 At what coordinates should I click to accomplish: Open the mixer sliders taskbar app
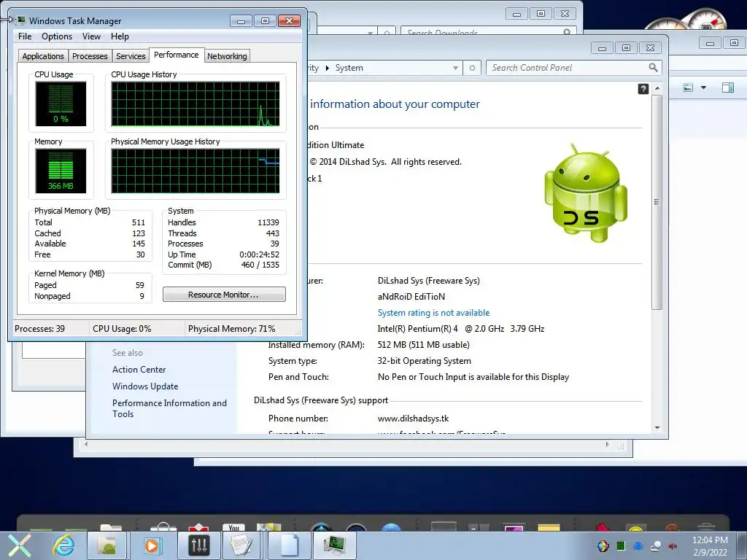pyautogui.click(x=199, y=545)
